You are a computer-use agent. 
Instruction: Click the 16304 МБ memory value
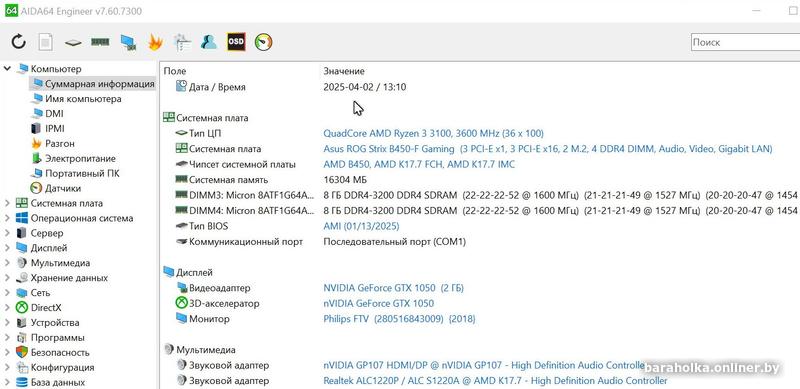[345, 180]
